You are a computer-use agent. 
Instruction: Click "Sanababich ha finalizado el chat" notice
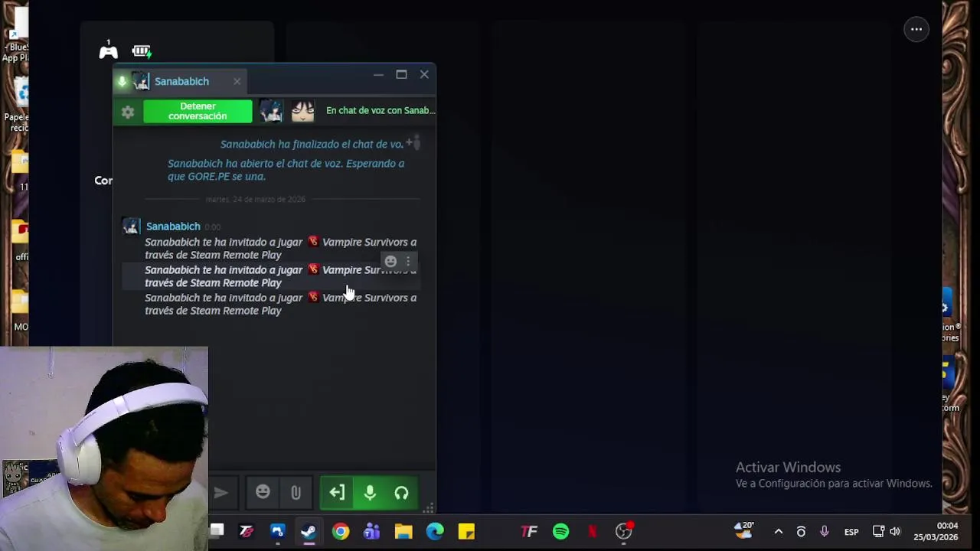click(312, 144)
